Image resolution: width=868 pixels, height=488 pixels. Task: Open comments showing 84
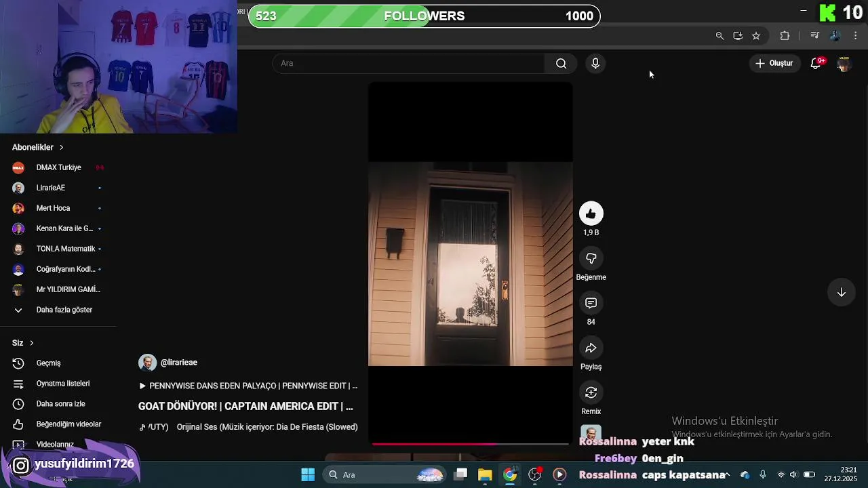(x=591, y=303)
